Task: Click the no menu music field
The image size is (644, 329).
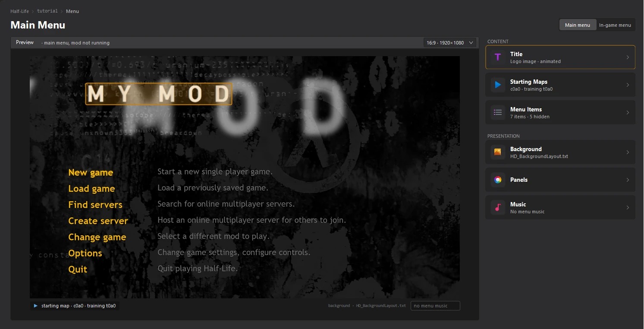Action: tap(435, 306)
